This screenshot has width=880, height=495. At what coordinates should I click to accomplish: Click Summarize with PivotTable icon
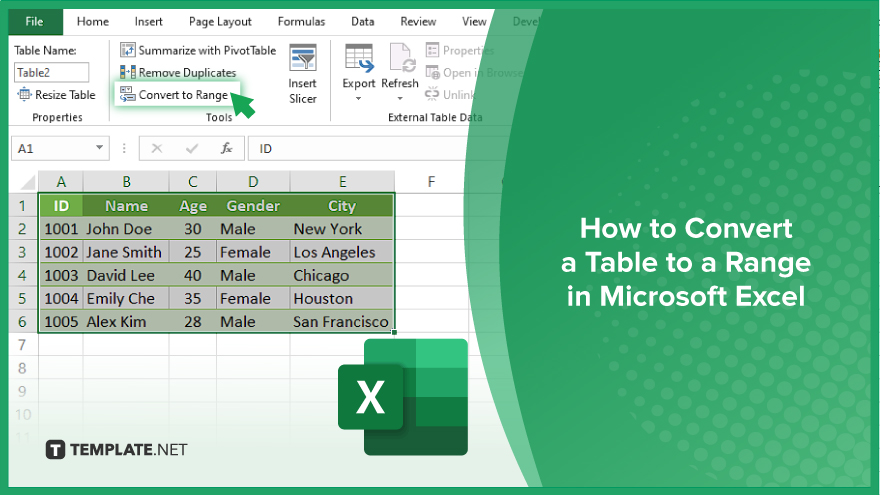[127, 50]
